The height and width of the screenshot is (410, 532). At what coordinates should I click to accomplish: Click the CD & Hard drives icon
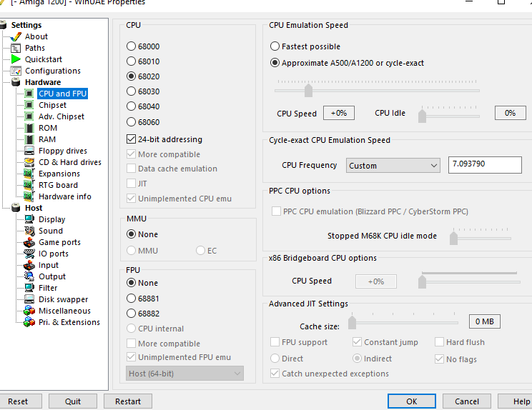(x=29, y=162)
